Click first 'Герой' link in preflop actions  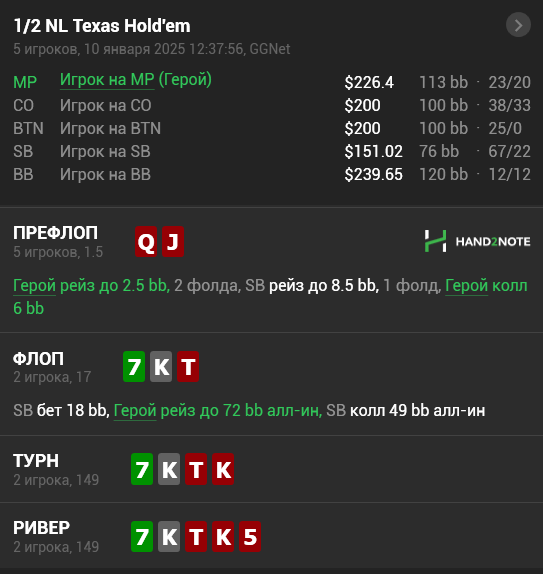pyautogui.click(x=34, y=286)
